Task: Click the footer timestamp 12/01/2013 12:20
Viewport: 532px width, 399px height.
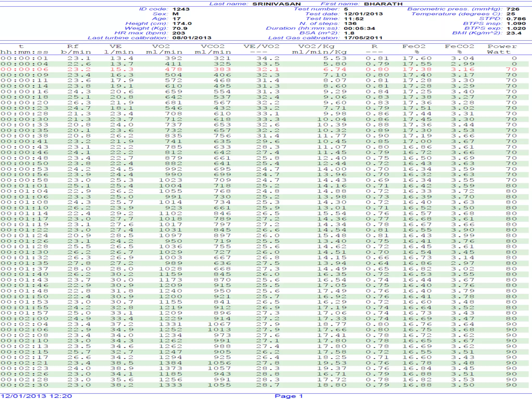Action: click(x=36, y=396)
